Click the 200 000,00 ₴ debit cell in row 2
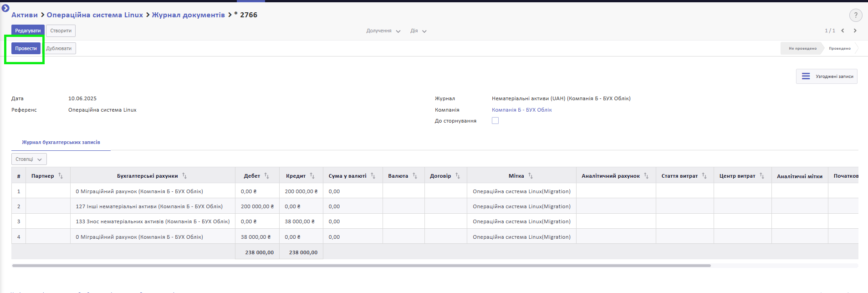Screen dimensions: 868x293 point(257,206)
